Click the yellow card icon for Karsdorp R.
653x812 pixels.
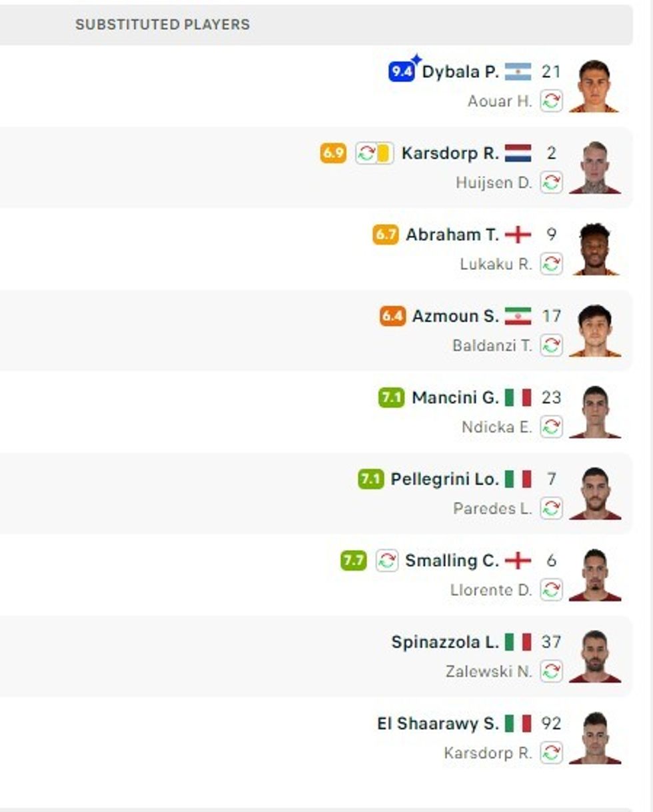(384, 153)
